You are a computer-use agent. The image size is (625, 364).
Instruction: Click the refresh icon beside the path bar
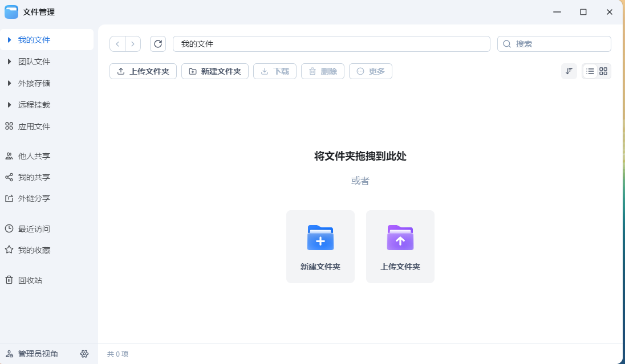[158, 44]
